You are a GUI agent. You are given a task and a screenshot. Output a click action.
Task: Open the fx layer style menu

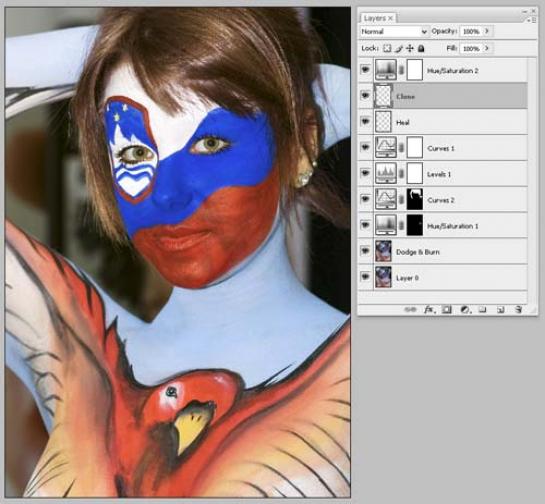430,309
